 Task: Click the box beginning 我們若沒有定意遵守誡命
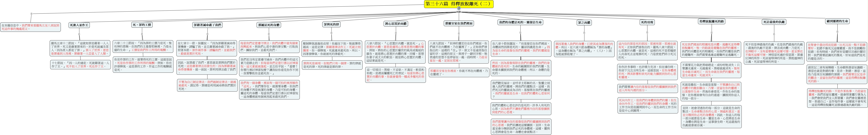(x=270, y=66)
